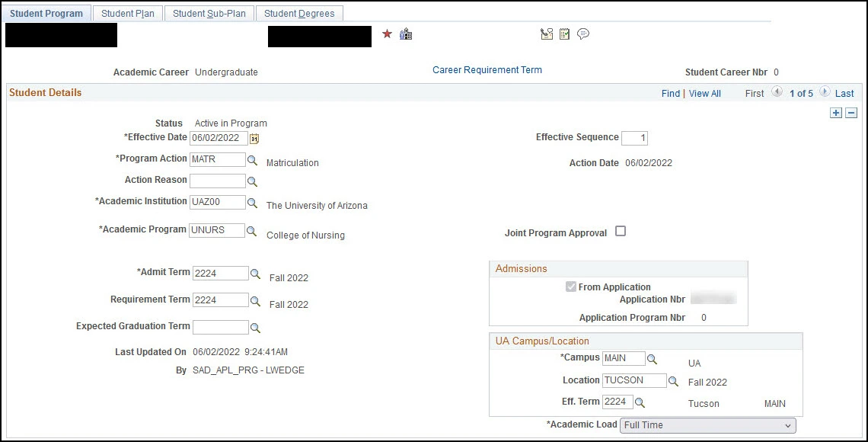
Task: Click the Effective Sequence field
Action: [x=634, y=139]
